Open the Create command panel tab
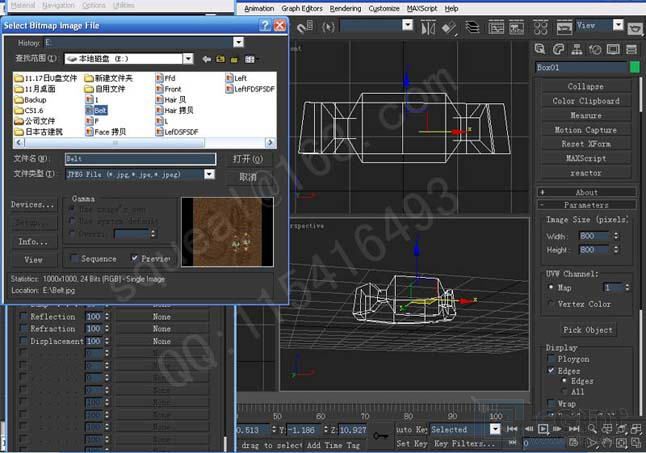This screenshot has height=453, width=646. tap(540, 49)
